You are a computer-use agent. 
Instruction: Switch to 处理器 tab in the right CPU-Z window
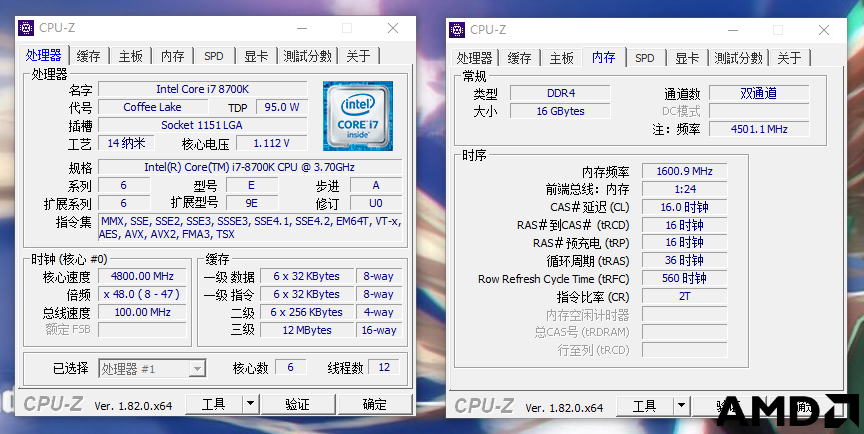pyautogui.click(x=474, y=58)
